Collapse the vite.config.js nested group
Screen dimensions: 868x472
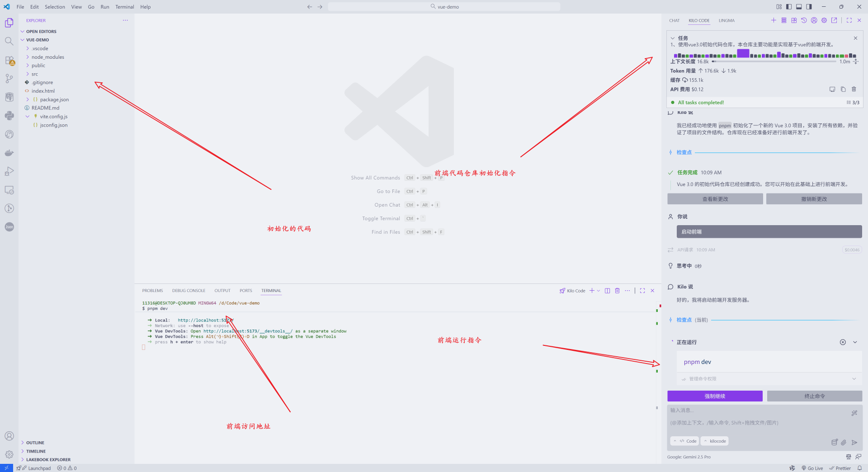pos(28,117)
